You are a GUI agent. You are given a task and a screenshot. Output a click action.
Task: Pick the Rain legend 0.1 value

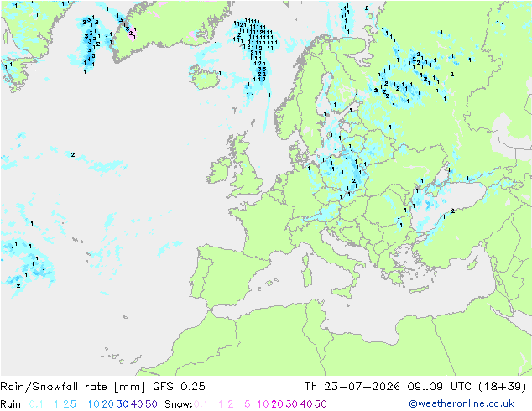[36, 404]
